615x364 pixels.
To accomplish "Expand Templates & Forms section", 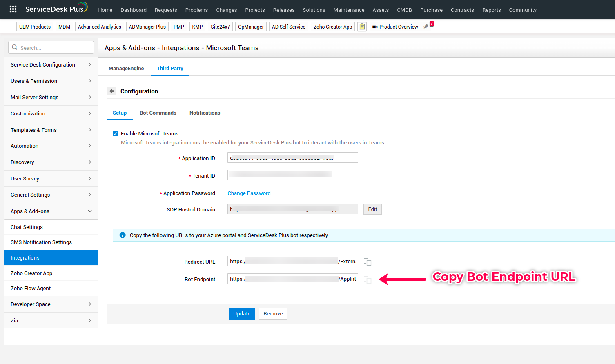I will click(51, 130).
